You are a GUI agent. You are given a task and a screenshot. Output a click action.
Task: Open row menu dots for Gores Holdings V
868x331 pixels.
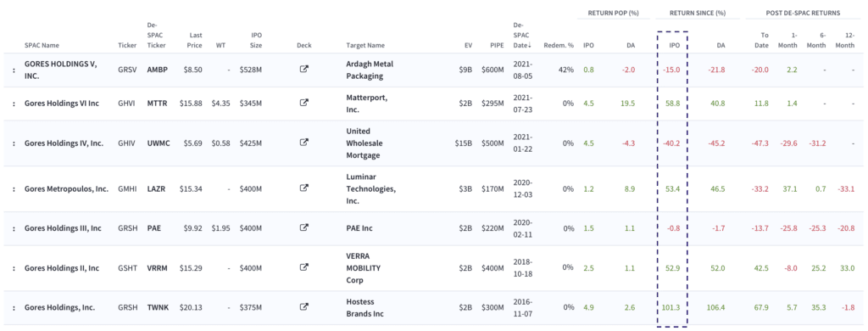(x=14, y=70)
